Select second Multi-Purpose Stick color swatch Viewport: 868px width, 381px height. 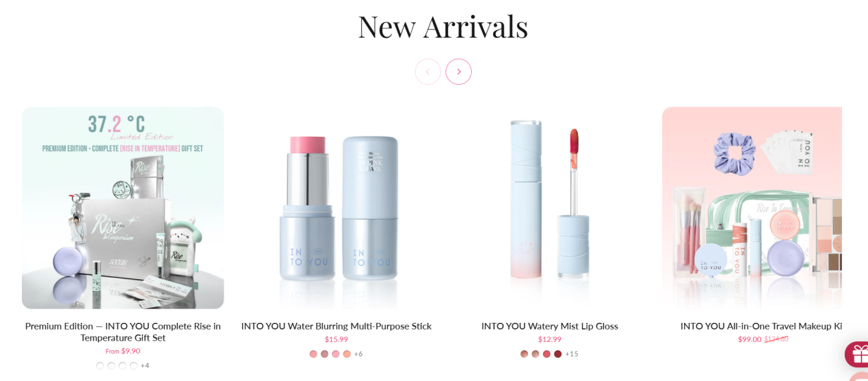325,354
